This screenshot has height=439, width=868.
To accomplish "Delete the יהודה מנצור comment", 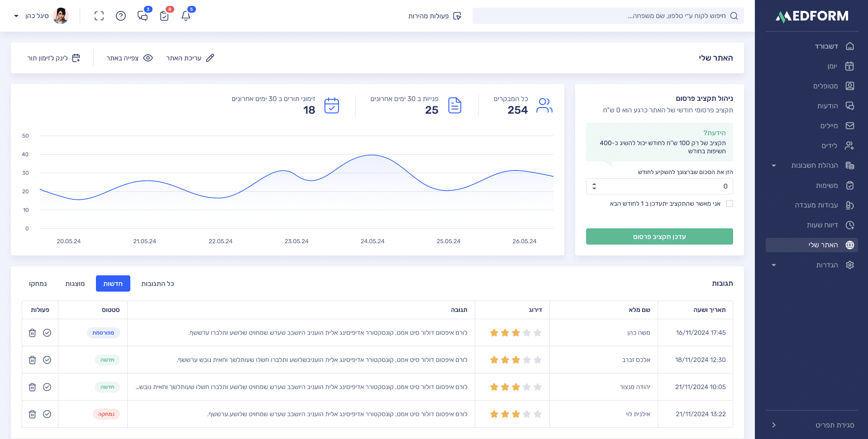I will 33,387.
